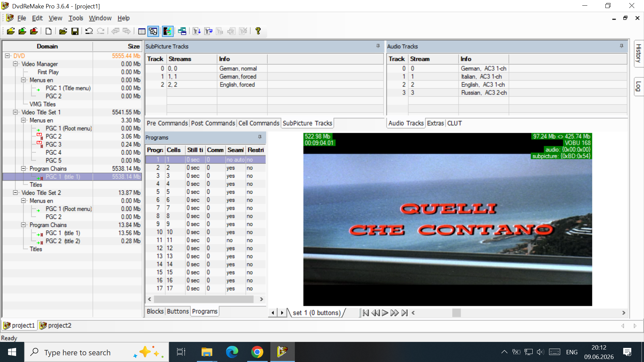
Task: Open help with the question mark icon
Action: 258,31
